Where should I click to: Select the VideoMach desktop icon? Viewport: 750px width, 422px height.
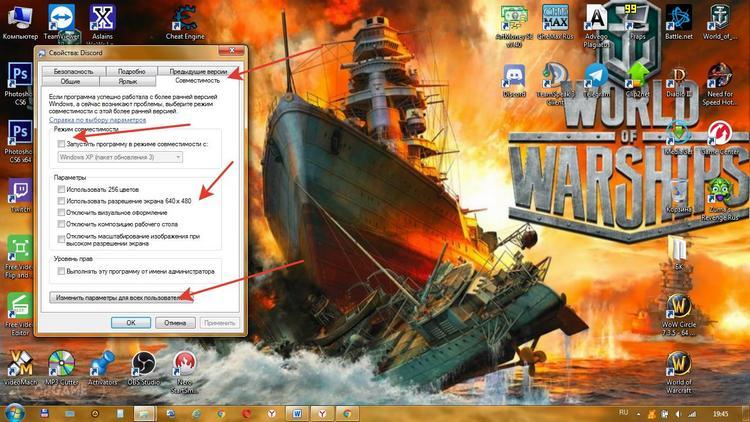point(20,368)
